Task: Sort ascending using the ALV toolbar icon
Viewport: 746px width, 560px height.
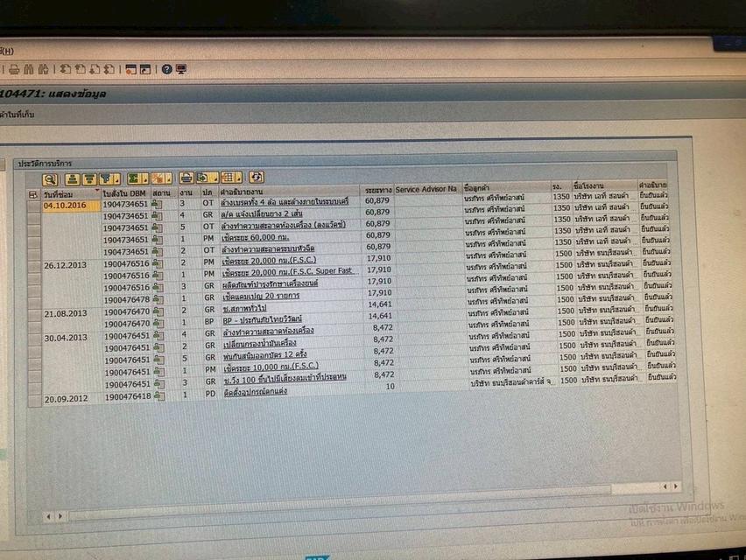Action: tap(73, 178)
